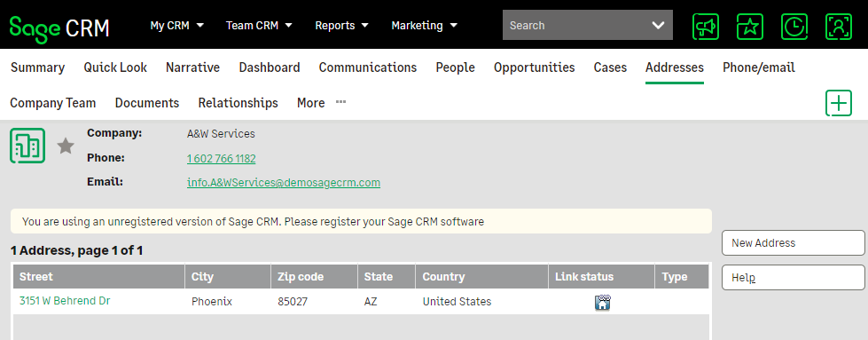868x340 pixels.
Task: Click the United States country cell
Action: [x=457, y=302]
